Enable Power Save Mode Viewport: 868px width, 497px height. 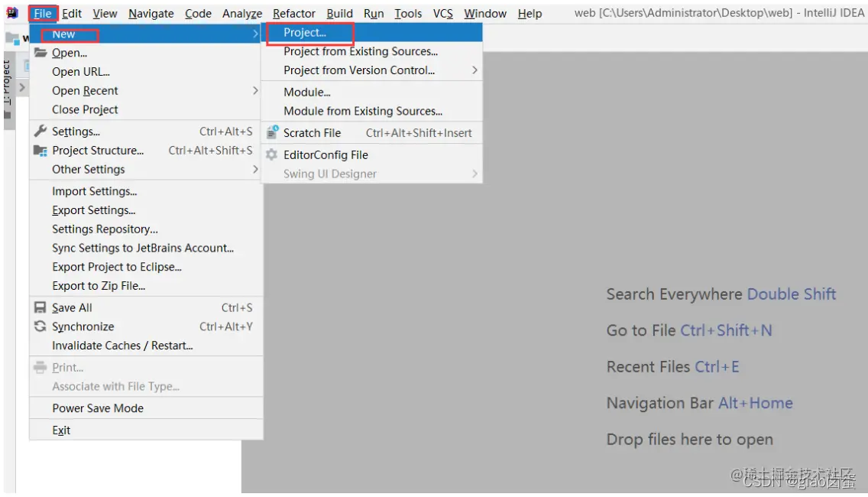coord(145,408)
